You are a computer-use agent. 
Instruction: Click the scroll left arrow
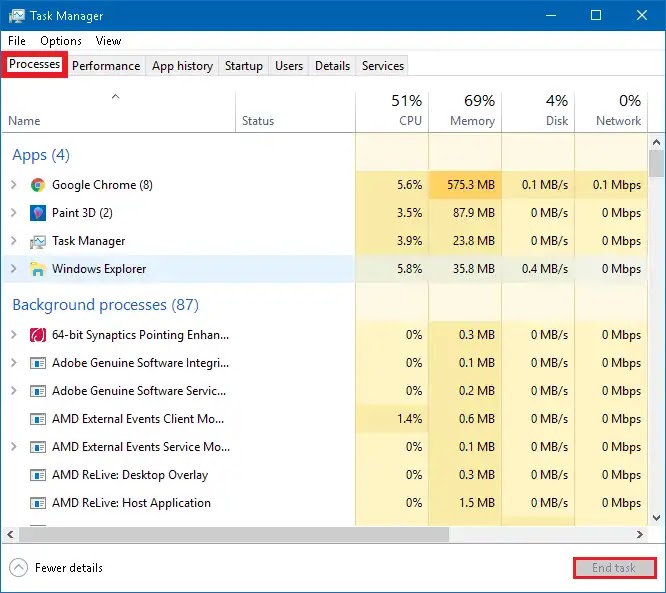(10, 534)
